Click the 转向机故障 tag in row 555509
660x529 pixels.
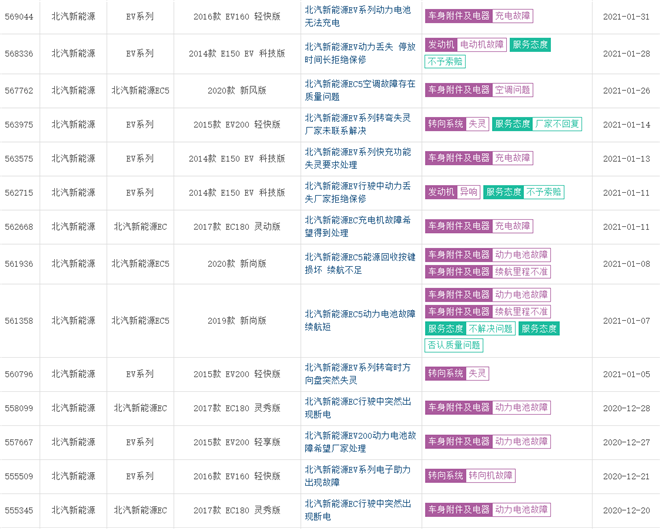[490, 476]
